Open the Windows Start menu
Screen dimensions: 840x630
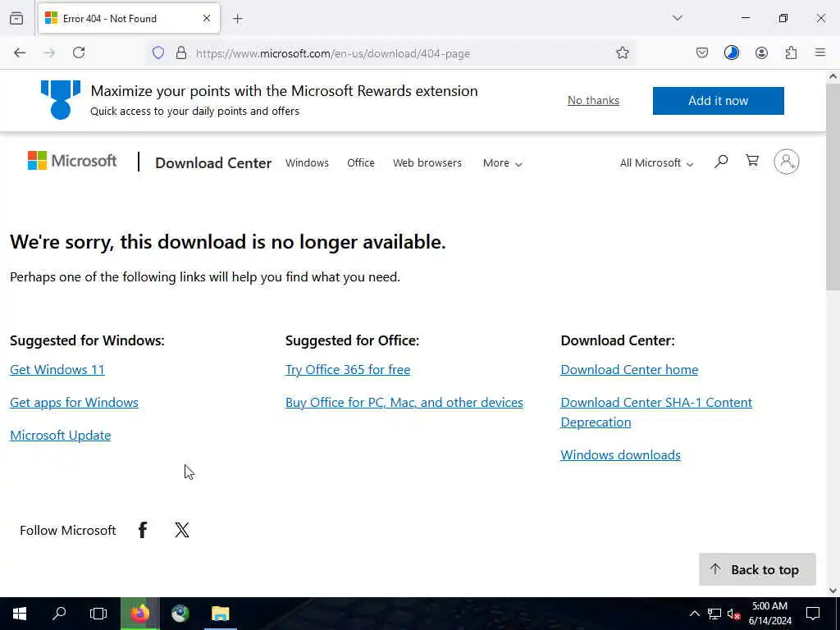coord(20,613)
